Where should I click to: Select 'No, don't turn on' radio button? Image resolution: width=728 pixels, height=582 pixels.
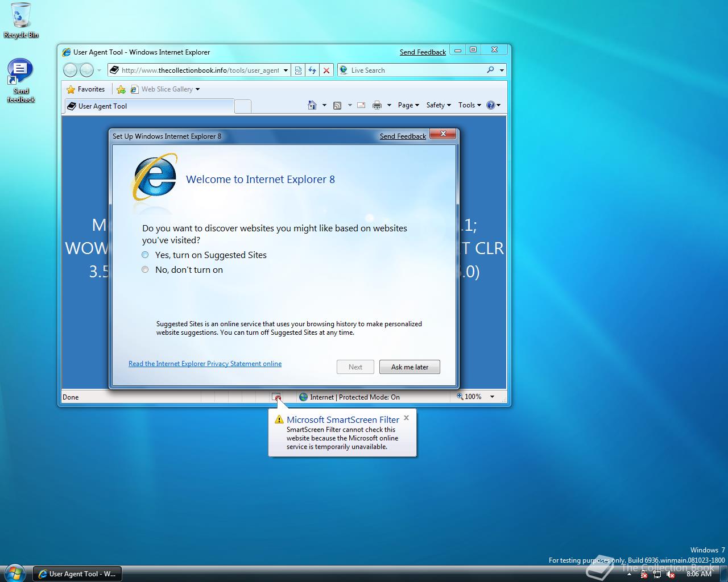point(145,269)
